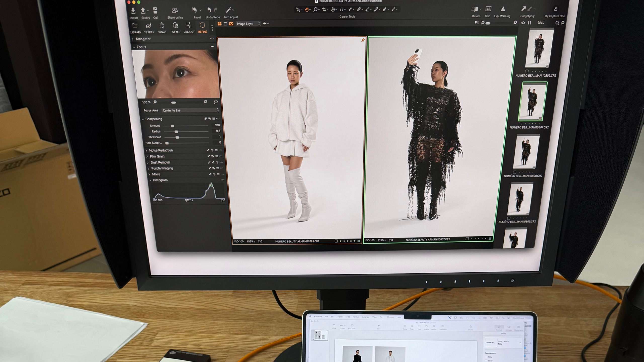Expand the Noise Reduction section

pos(146,150)
